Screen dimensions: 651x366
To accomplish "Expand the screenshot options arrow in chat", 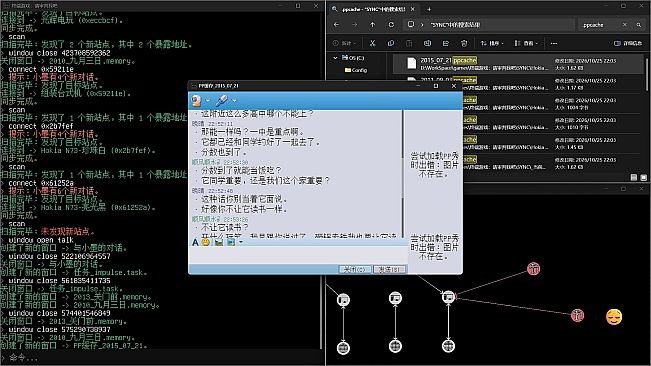I will [x=241, y=242].
